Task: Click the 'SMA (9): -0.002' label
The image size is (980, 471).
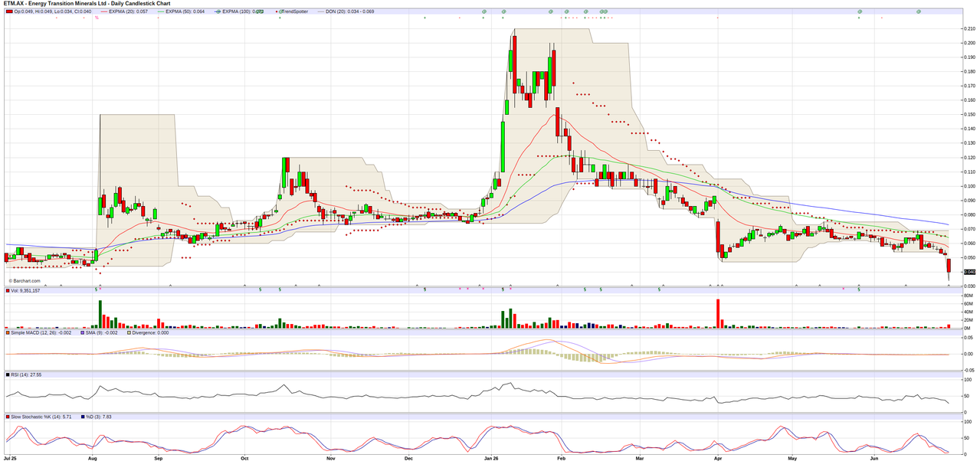Action: click(102, 333)
